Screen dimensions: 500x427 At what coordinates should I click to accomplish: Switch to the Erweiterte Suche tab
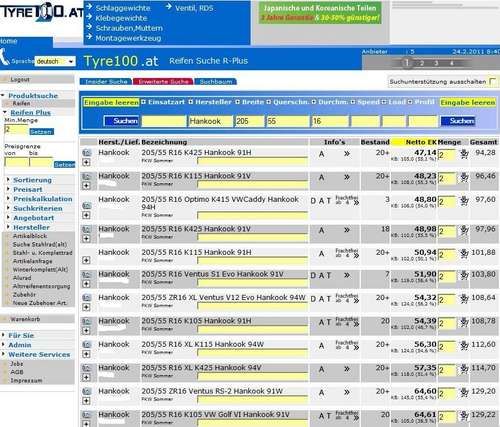(163, 82)
